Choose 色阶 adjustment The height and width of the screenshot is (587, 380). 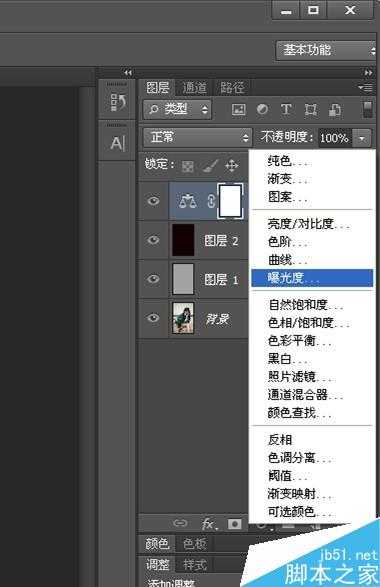(311, 242)
